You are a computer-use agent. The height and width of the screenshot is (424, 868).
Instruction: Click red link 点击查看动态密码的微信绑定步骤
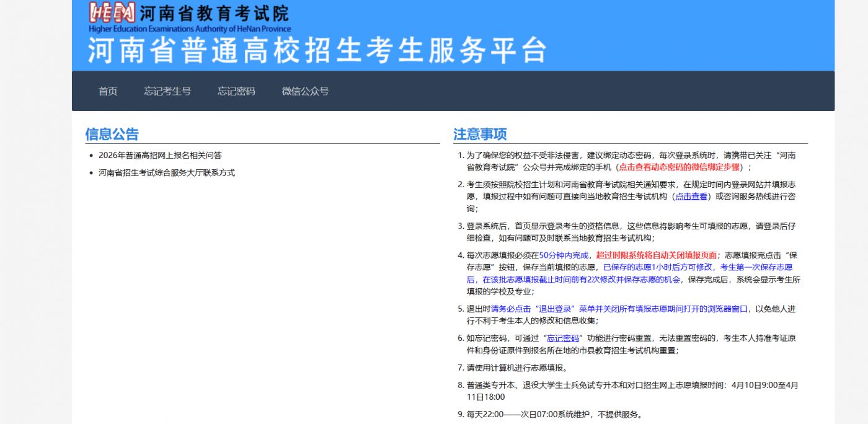tap(679, 167)
